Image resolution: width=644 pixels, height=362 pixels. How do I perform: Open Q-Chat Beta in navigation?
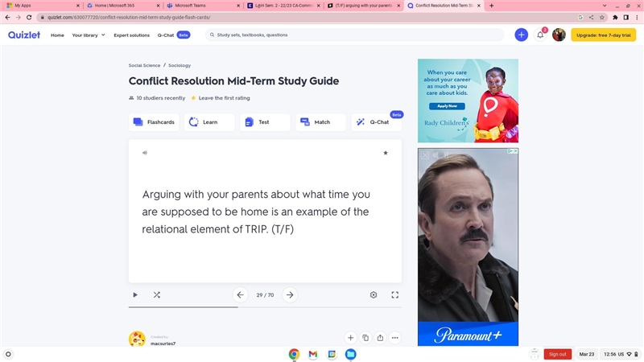tap(173, 35)
